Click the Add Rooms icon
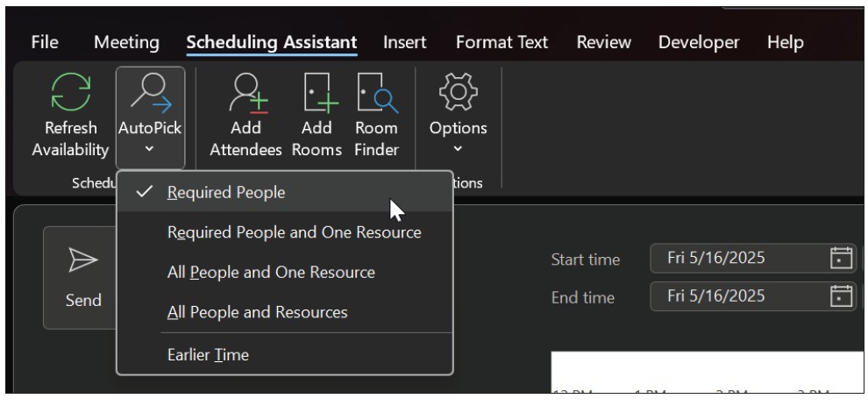Screen dimensions: 868x420 point(317,93)
